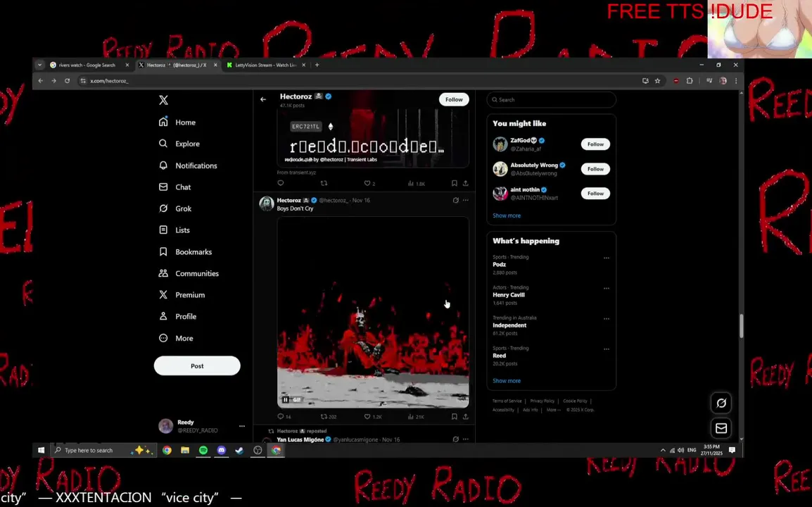Open floating Grok button
This screenshot has height=507, width=812.
coord(721,403)
